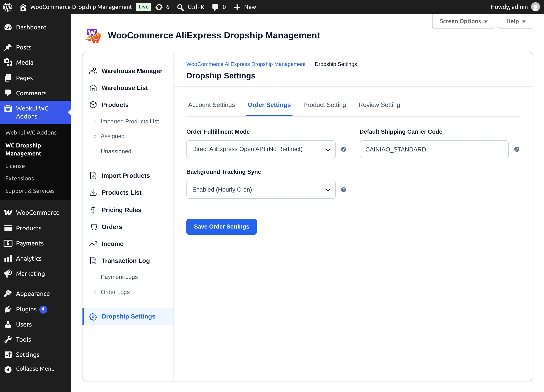Click the WordPress logo icon
The height and width of the screenshot is (392, 544).
coord(8,7)
